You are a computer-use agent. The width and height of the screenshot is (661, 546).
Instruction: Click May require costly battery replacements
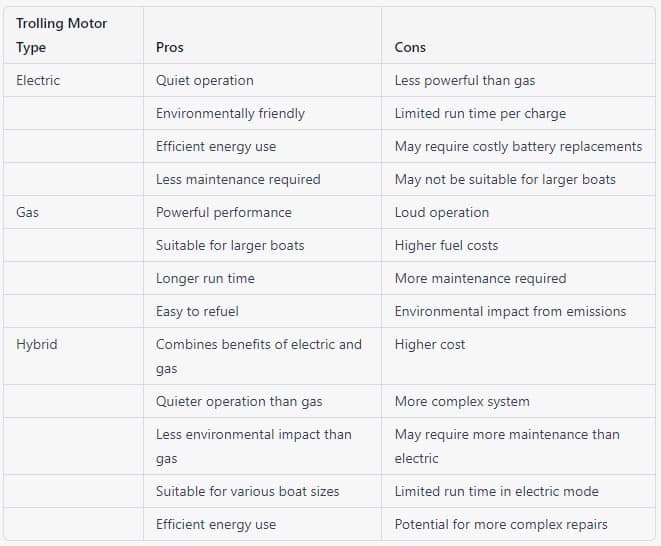pos(518,146)
